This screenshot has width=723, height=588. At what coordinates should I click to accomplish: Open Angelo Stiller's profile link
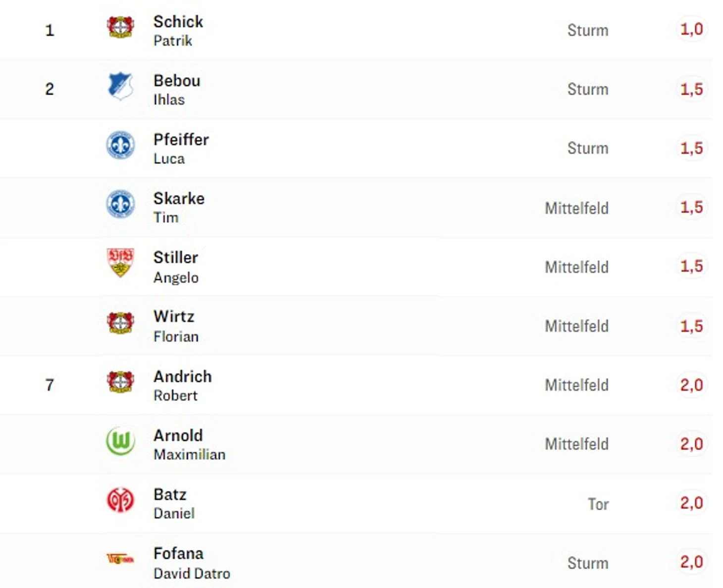coord(175,258)
